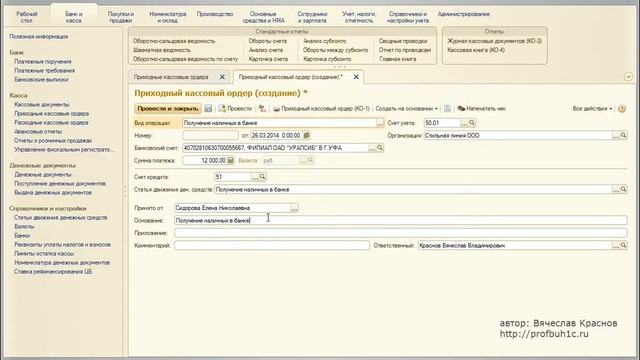Open the Принято от selection (...) button

[294, 208]
